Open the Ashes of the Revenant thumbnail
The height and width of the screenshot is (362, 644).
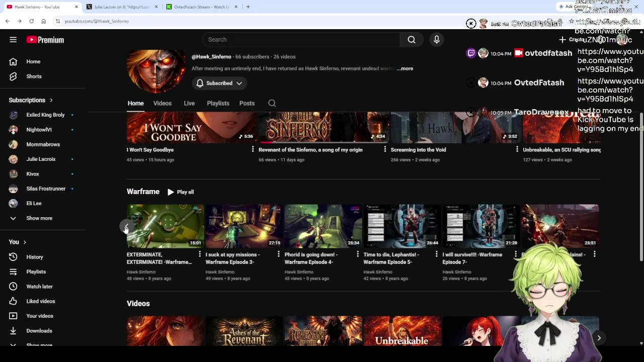tap(244, 331)
